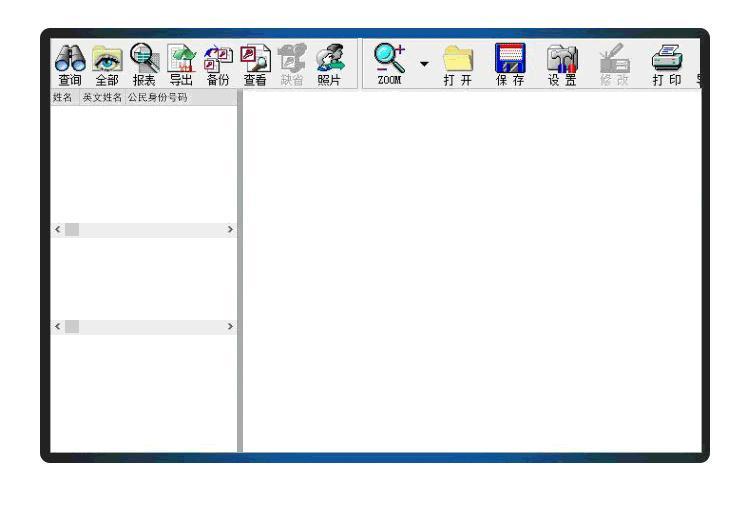The height and width of the screenshot is (525, 750).
Task: Click the upper scrollbar's left arrow
Action: pyautogui.click(x=57, y=230)
